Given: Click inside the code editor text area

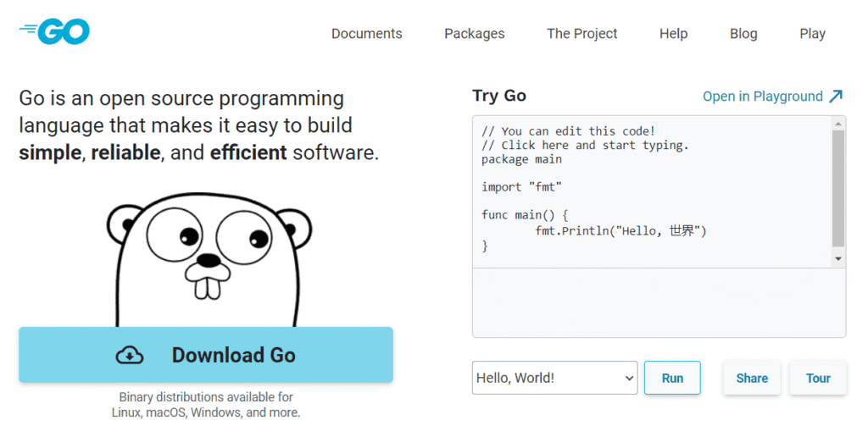Looking at the screenshot, I should tap(652, 191).
